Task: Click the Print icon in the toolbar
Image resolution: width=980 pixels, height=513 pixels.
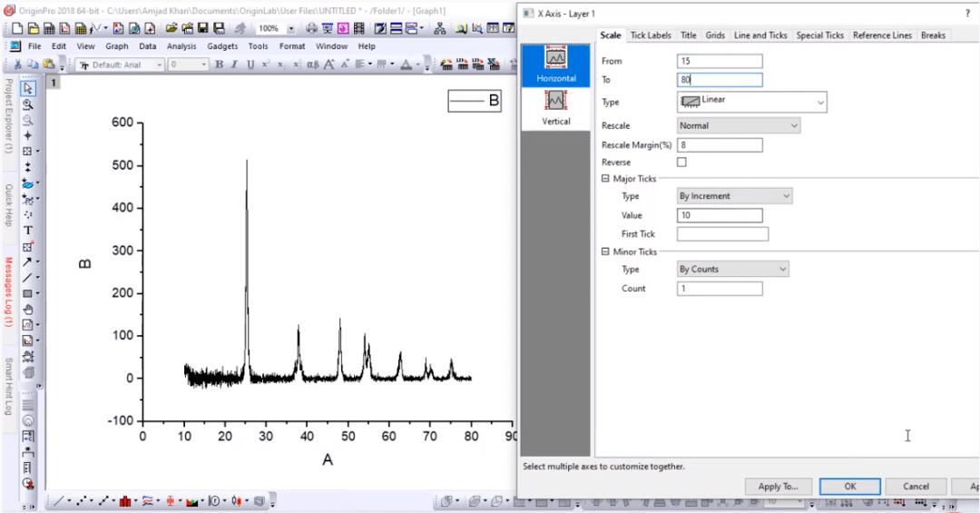Action: tap(312, 28)
